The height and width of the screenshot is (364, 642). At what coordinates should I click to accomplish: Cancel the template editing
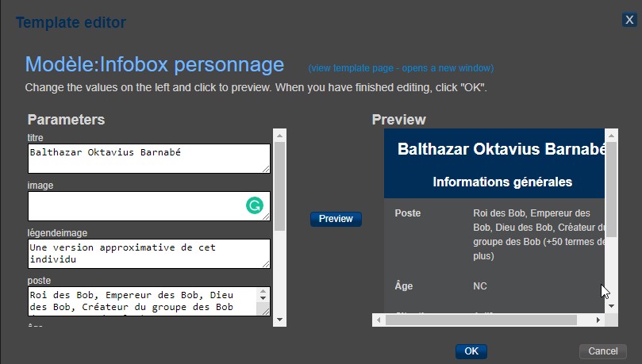click(x=602, y=351)
